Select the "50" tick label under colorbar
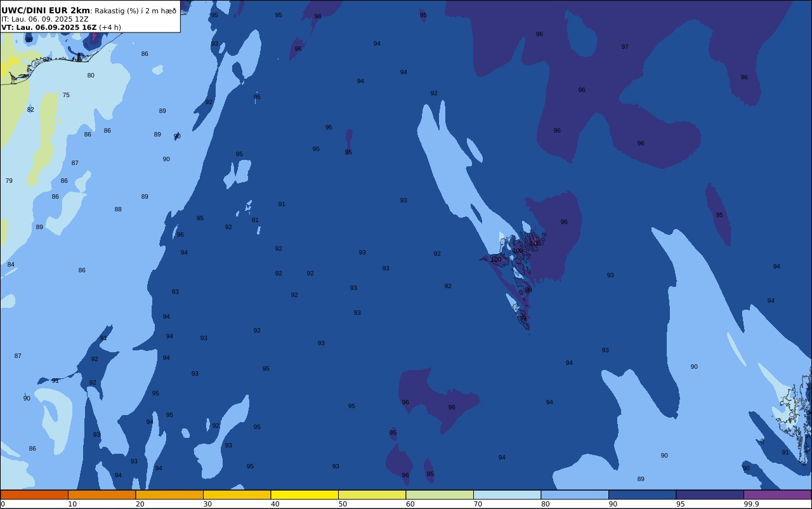The image size is (812, 509). click(343, 504)
